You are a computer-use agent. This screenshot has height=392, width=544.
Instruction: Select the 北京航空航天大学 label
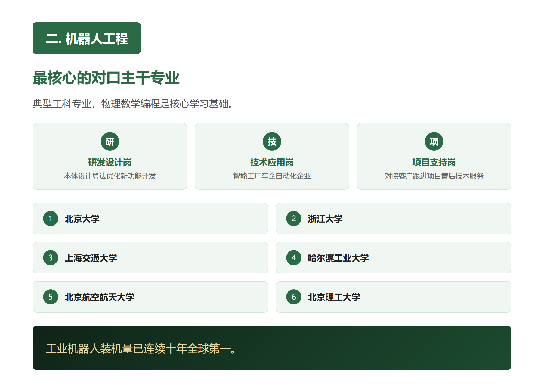[100, 297]
